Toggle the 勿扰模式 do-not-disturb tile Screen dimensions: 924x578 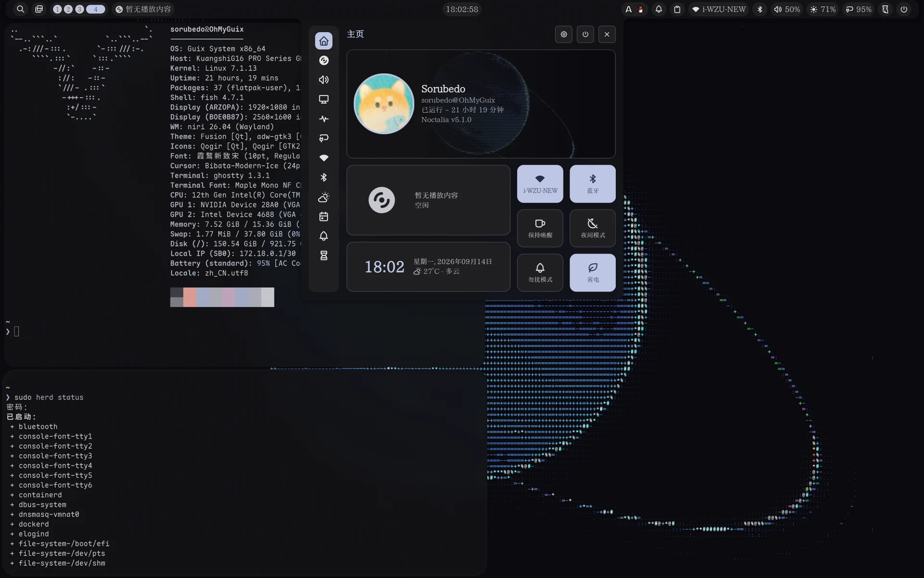click(x=540, y=272)
